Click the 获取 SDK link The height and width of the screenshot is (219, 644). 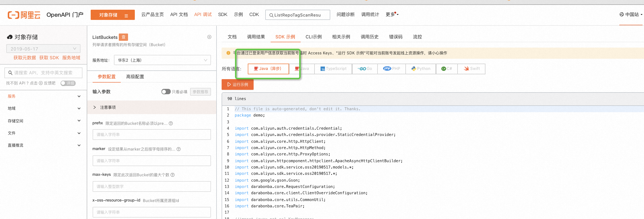[49, 58]
